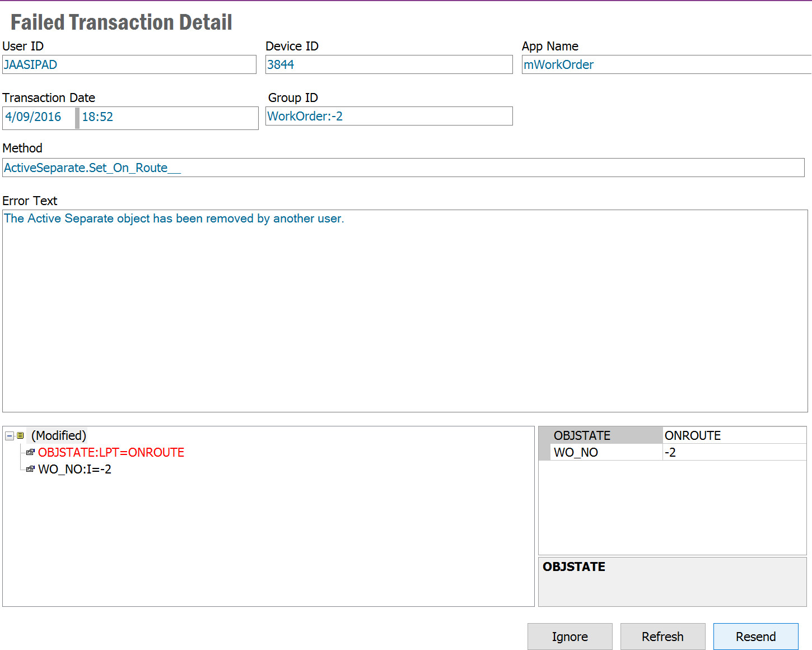Screen dimensions: 812x650
Task: Click the icon next to (Modified) node
Action: [20, 436]
